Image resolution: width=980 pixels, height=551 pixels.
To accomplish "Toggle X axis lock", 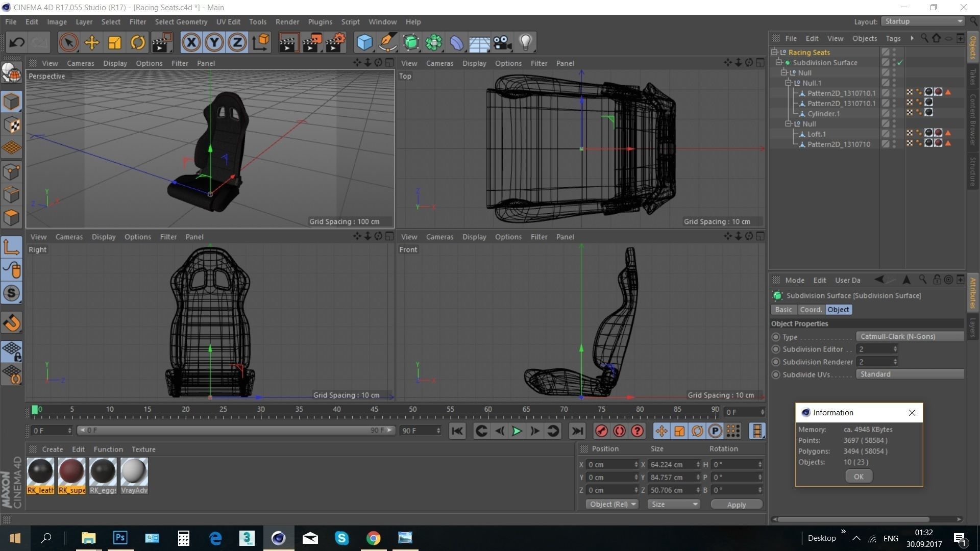I will pyautogui.click(x=191, y=42).
